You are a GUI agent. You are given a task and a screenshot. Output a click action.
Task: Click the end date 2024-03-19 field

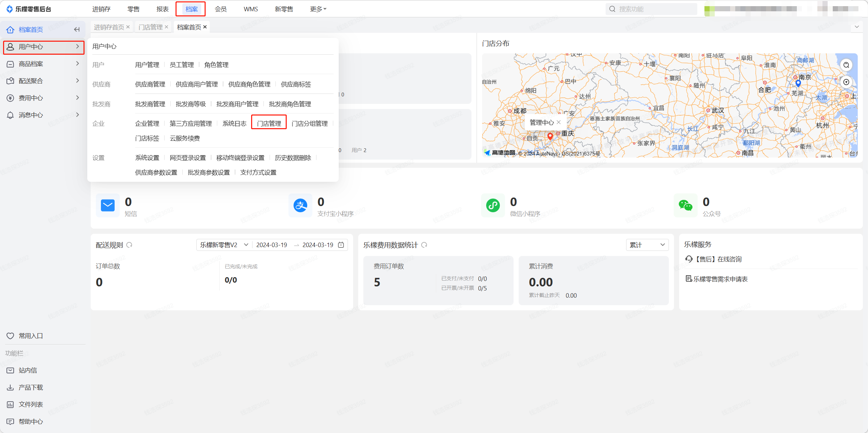[318, 245]
